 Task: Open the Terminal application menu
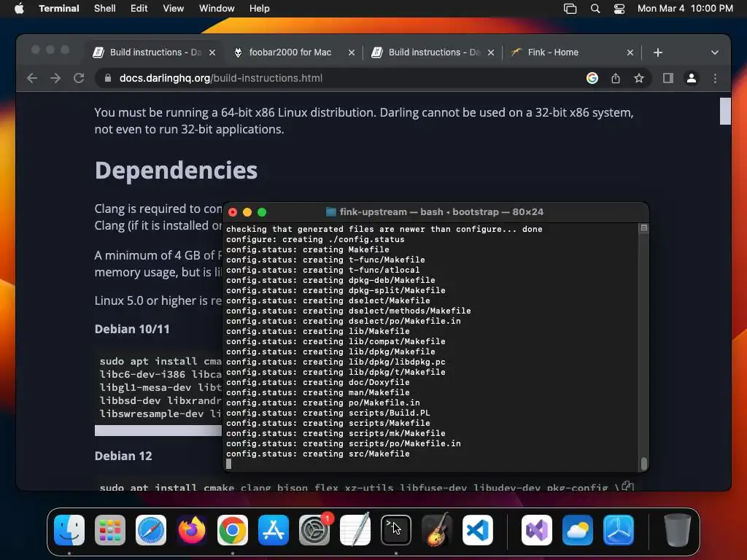pos(59,8)
